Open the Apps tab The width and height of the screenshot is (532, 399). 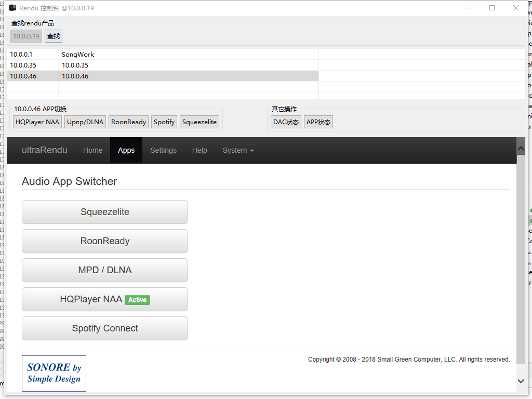(126, 150)
